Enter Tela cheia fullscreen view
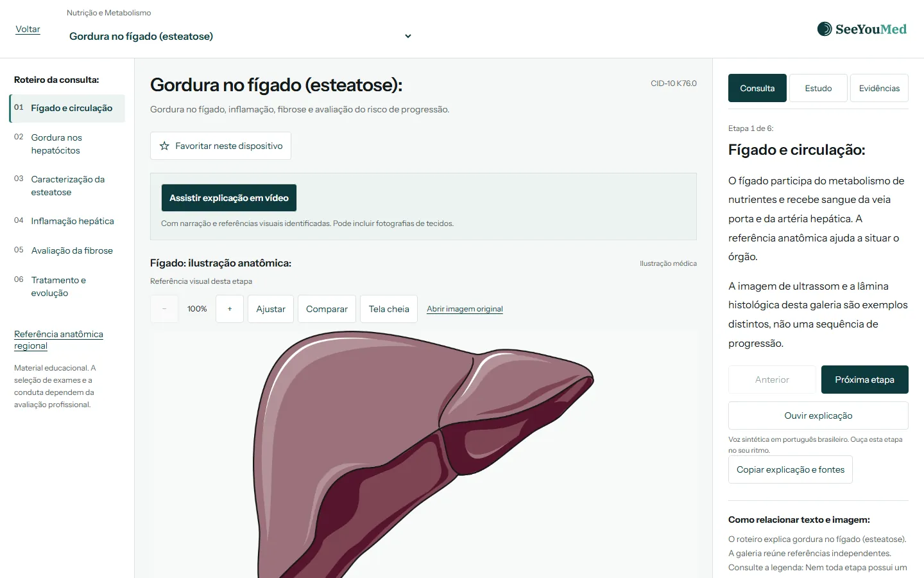Viewport: 924px width, 578px height. coord(389,309)
